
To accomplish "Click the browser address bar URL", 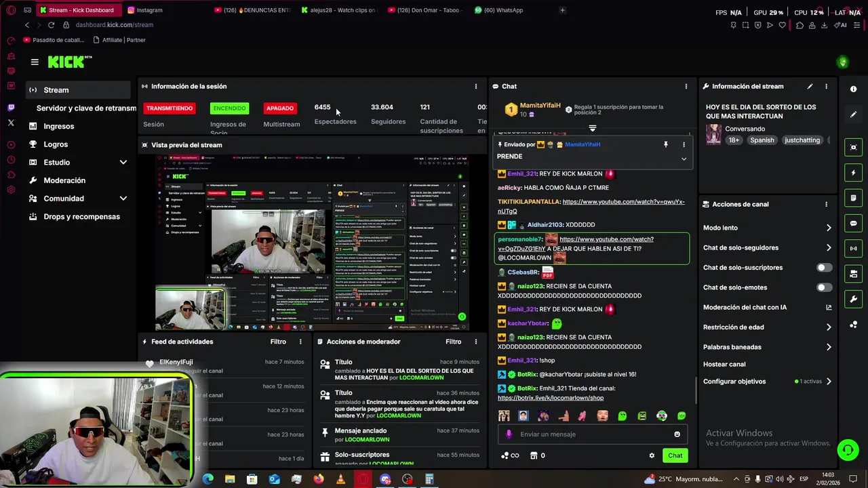I will pos(114,25).
